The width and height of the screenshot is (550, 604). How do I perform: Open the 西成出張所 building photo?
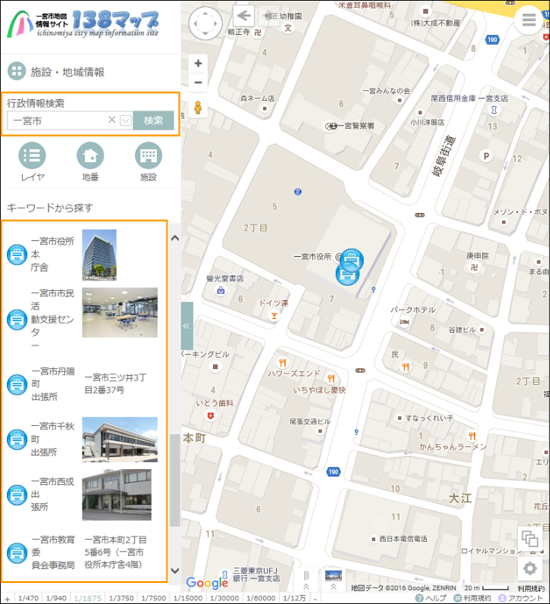pyautogui.click(x=117, y=495)
